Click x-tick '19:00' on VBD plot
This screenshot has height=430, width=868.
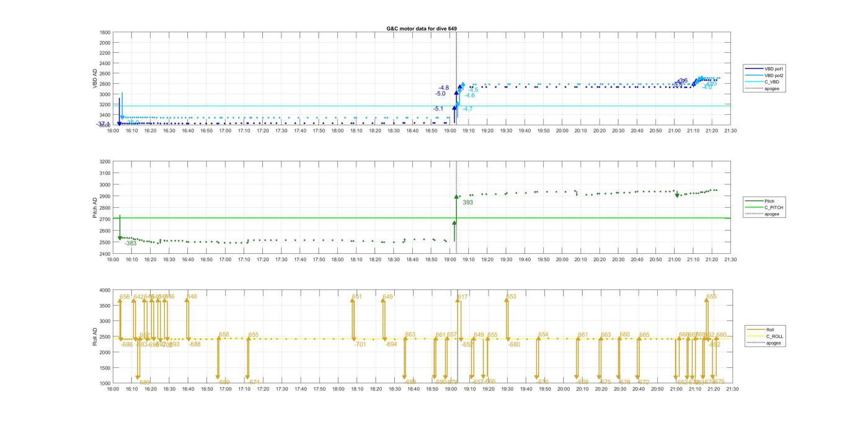(450, 130)
